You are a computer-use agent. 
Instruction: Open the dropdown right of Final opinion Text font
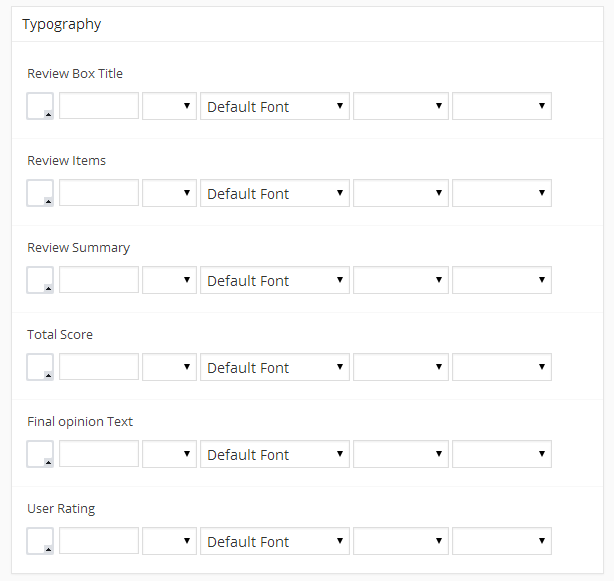[401, 454]
